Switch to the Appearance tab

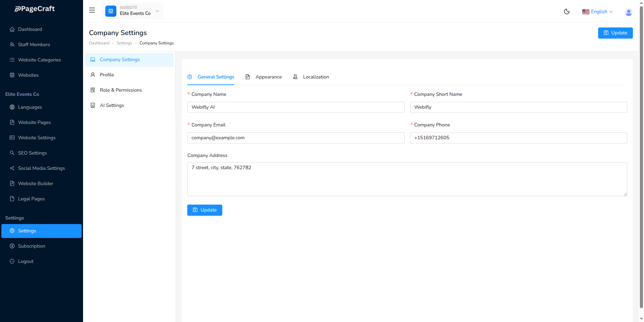click(x=264, y=77)
